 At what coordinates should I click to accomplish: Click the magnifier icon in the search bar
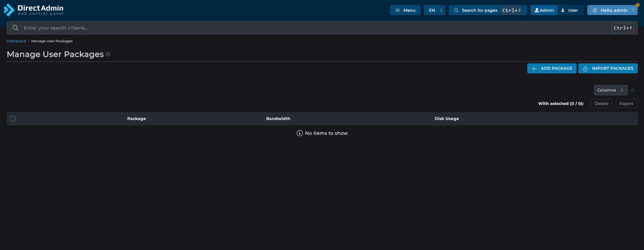click(16, 28)
